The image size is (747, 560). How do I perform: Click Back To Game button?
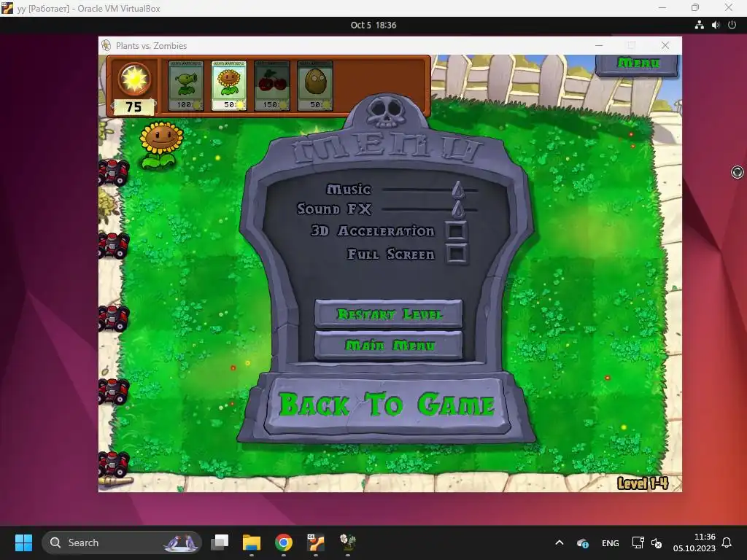pyautogui.click(x=387, y=405)
